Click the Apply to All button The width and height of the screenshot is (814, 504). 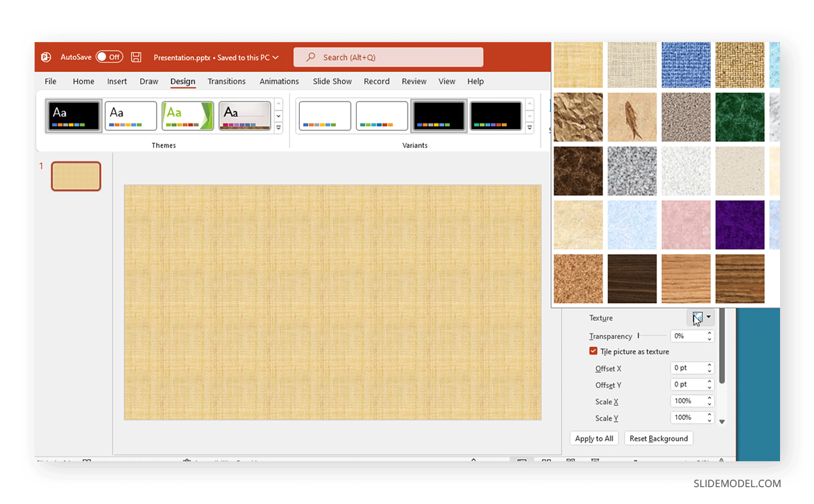click(594, 438)
